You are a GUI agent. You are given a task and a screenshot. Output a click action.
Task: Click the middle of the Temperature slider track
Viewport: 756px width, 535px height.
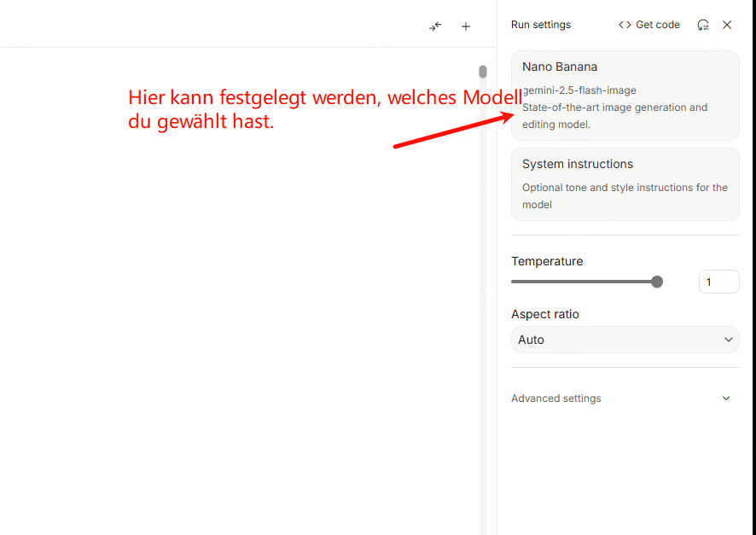[x=584, y=282]
